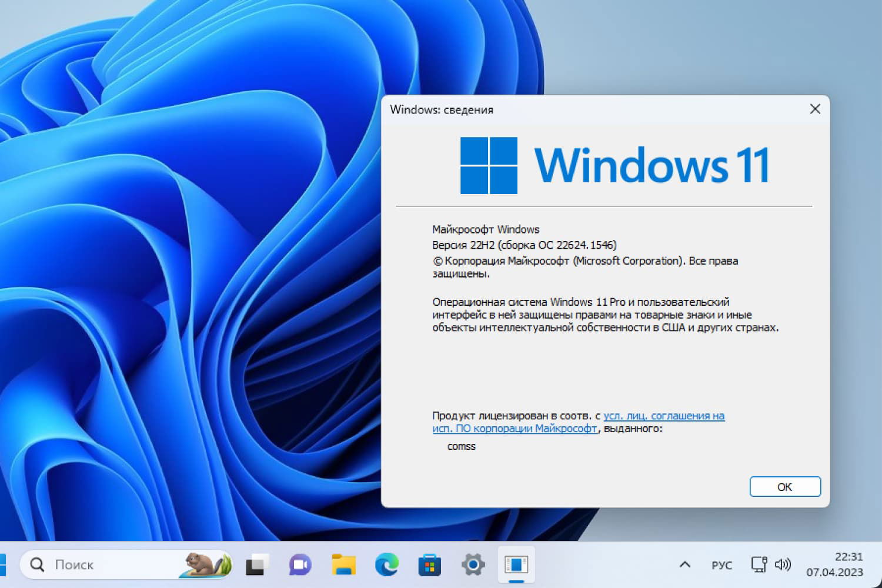Switch the РУС keyboard language
This screenshot has width=882, height=588.
pyautogui.click(x=720, y=564)
